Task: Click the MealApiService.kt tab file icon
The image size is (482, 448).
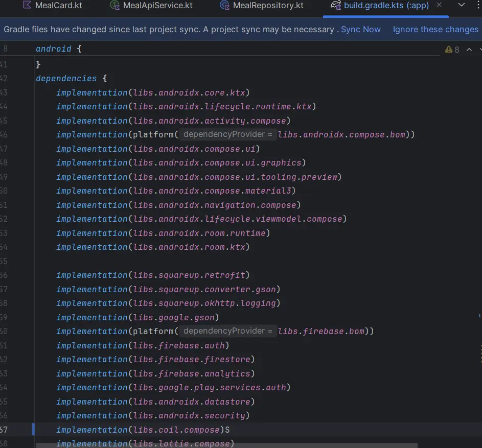Action: click(114, 5)
